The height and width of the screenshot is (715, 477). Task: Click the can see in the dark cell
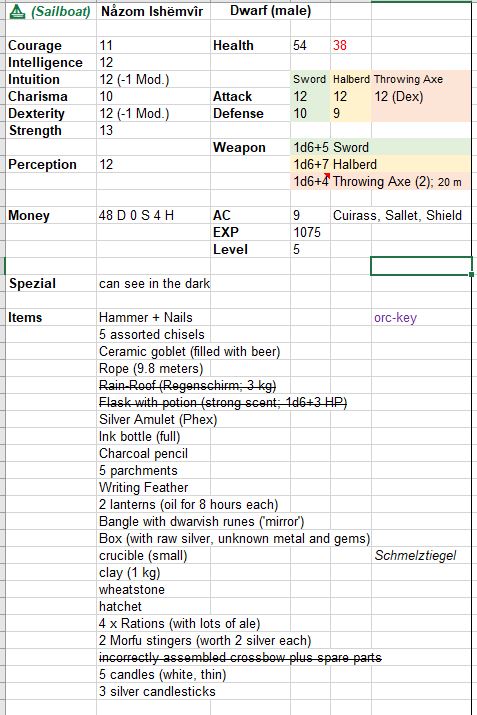[x=154, y=284]
